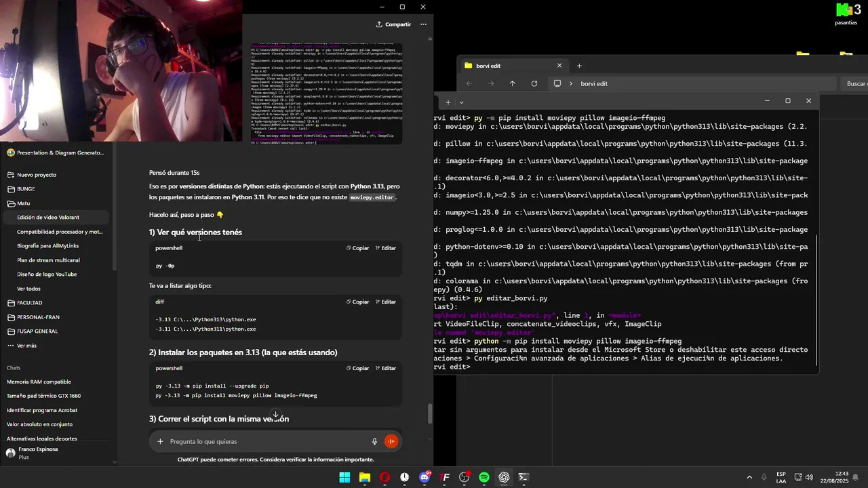The width and height of the screenshot is (868, 488).
Task: Open the PERSONAL-FRAN project folder
Action: coord(56,317)
